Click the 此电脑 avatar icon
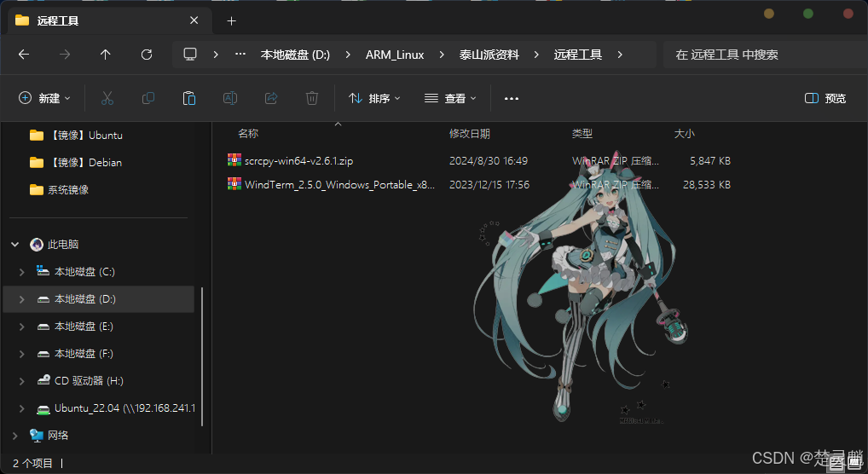The height and width of the screenshot is (474, 868). pyautogui.click(x=37, y=244)
